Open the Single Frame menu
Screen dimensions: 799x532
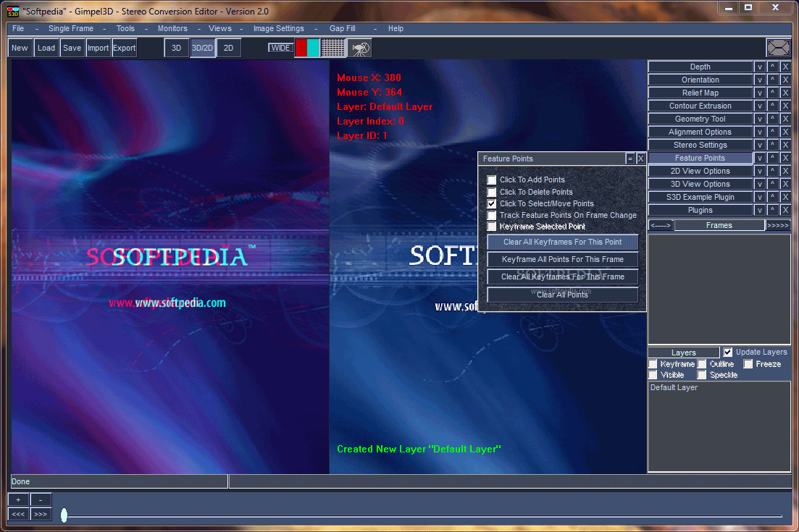click(71, 28)
